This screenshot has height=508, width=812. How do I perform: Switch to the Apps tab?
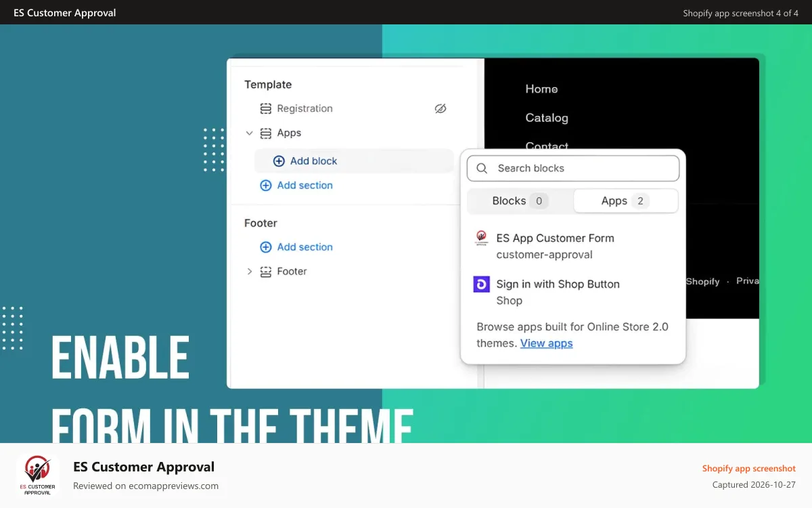click(625, 201)
